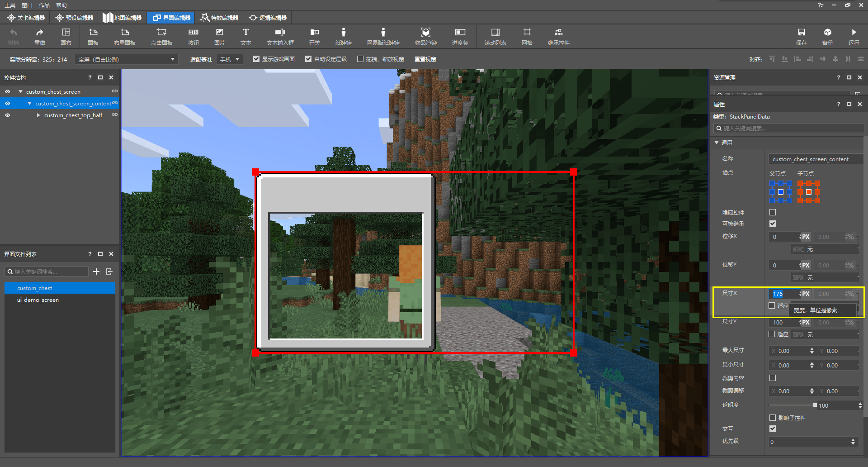Switch to 逻辑编辑器 tab
868x467 pixels.
(268, 18)
